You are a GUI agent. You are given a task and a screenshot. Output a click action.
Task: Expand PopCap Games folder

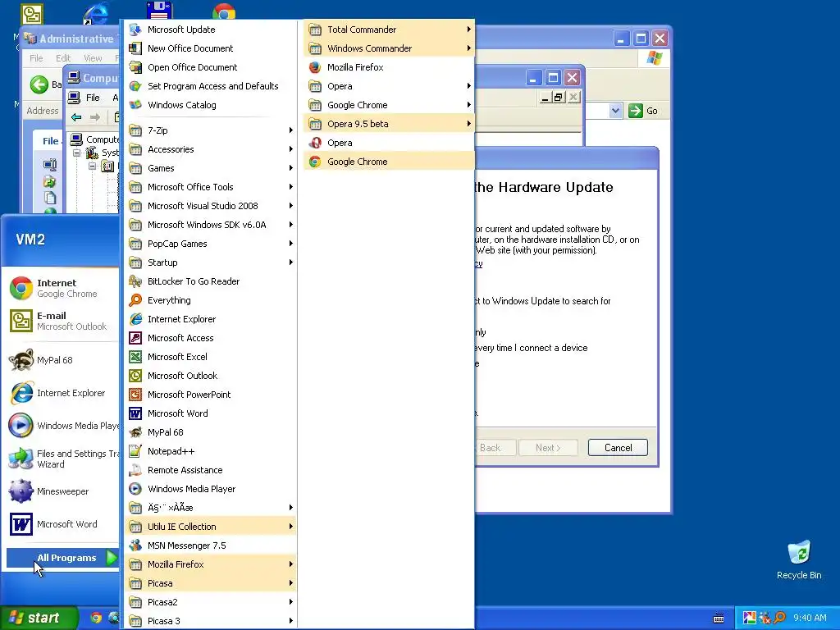pos(210,244)
